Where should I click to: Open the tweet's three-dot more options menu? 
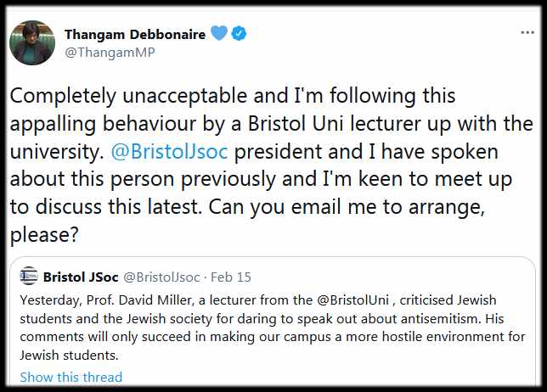527,32
